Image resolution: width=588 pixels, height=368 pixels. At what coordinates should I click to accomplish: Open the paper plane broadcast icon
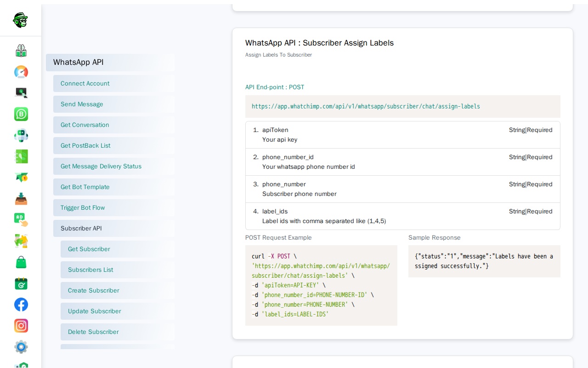[21, 178]
